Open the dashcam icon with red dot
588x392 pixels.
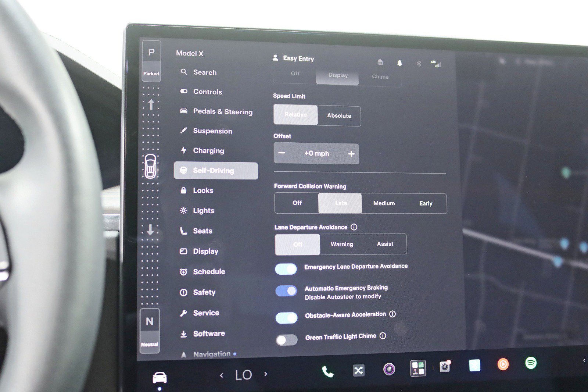pyautogui.click(x=445, y=366)
